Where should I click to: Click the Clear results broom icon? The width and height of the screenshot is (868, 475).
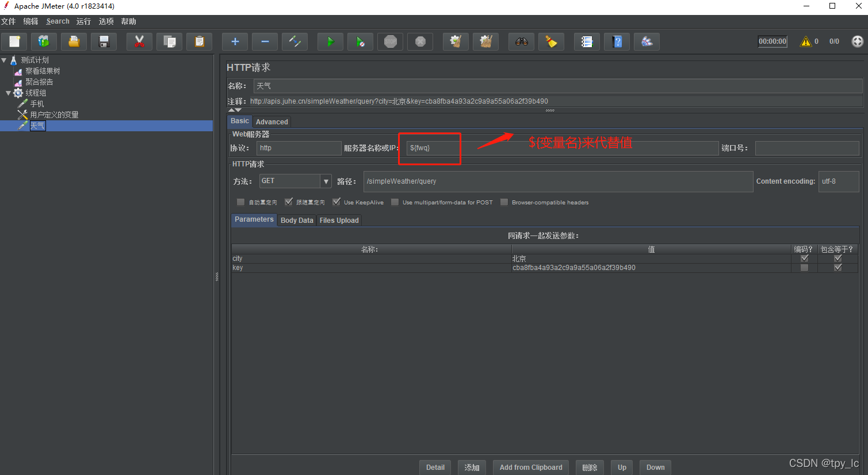(x=456, y=41)
